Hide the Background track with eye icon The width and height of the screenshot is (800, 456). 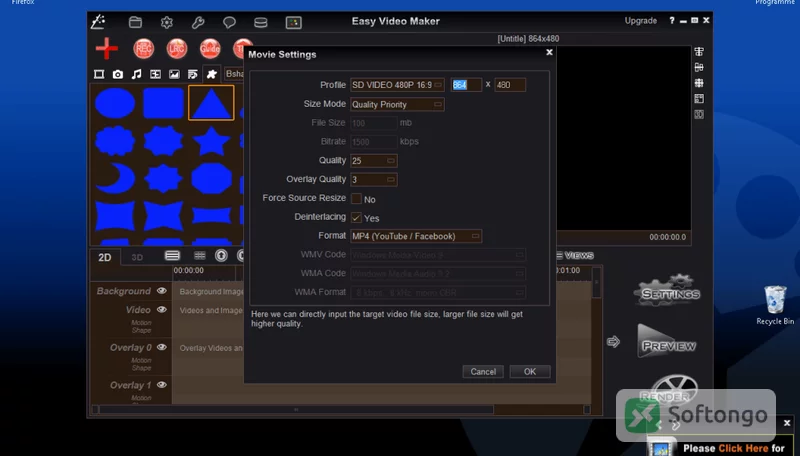coord(162,291)
